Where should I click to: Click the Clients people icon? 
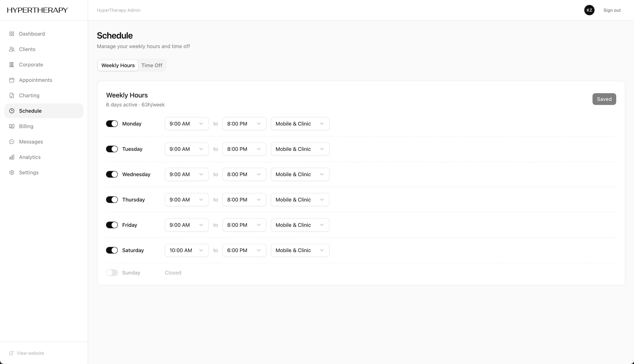pyautogui.click(x=12, y=49)
